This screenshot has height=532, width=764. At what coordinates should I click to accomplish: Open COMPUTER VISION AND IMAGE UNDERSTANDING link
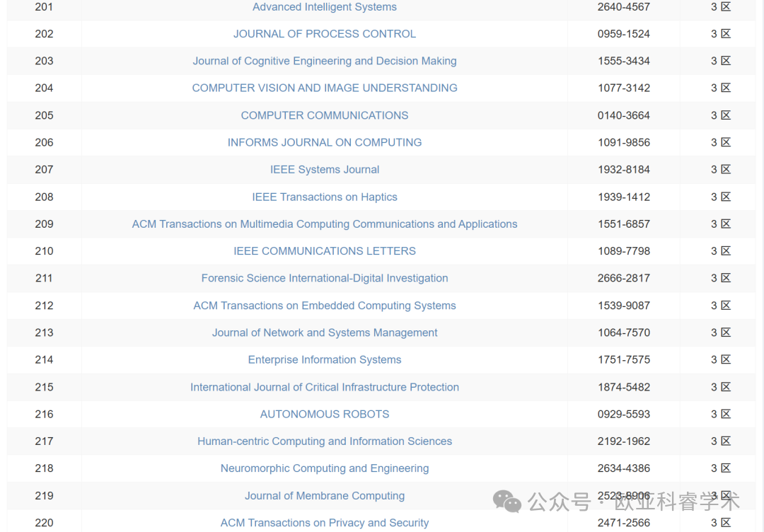pos(325,88)
